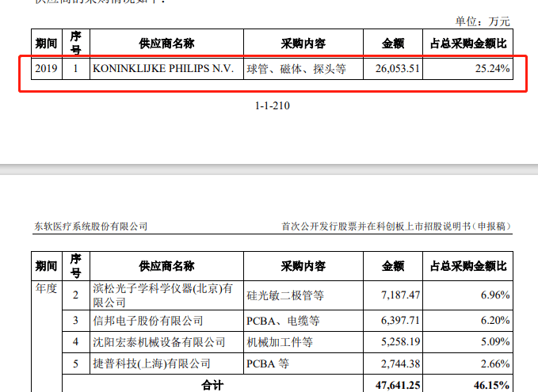Screen dimensions: 538x392
Task: Select supplier 捷普科技(上海)有限公司
Action: (151, 363)
